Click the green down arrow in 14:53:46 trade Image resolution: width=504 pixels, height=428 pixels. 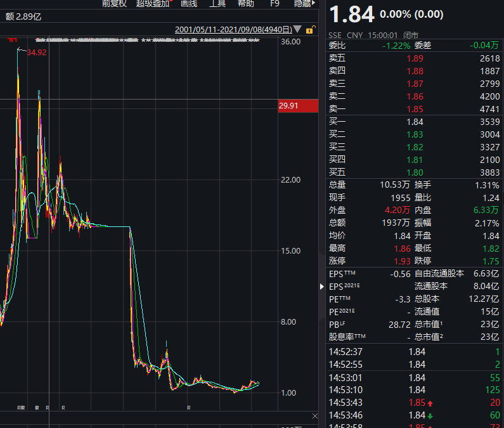(x=430, y=416)
